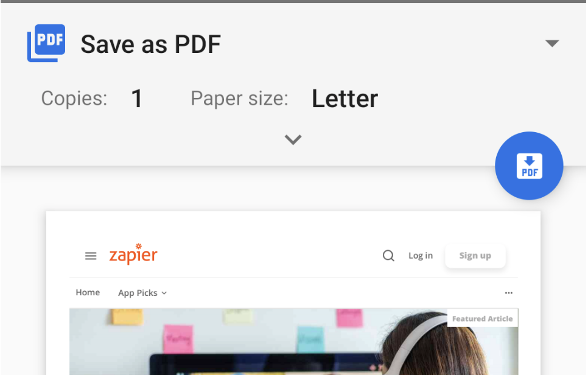The height and width of the screenshot is (375, 588).
Task: Click the Copies label
Action: (74, 99)
